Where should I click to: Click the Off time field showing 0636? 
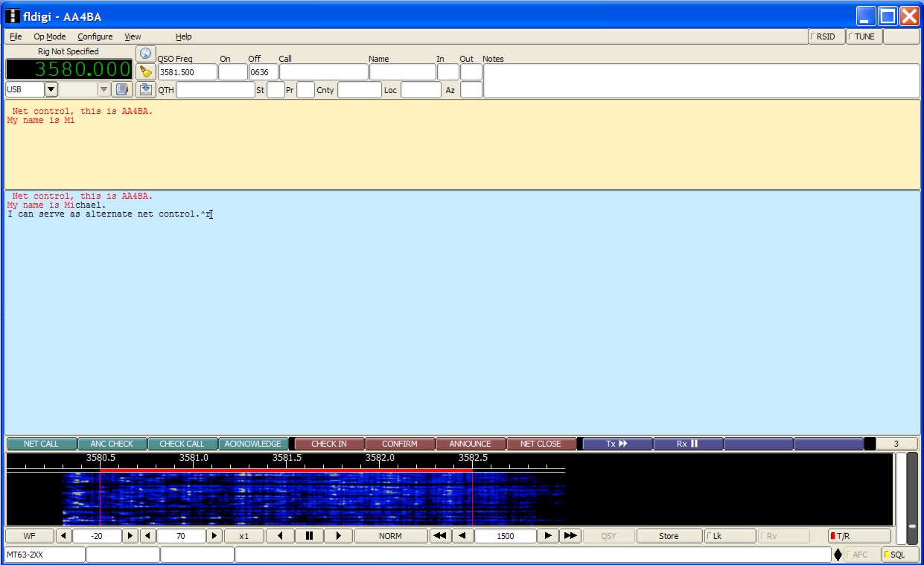click(264, 72)
